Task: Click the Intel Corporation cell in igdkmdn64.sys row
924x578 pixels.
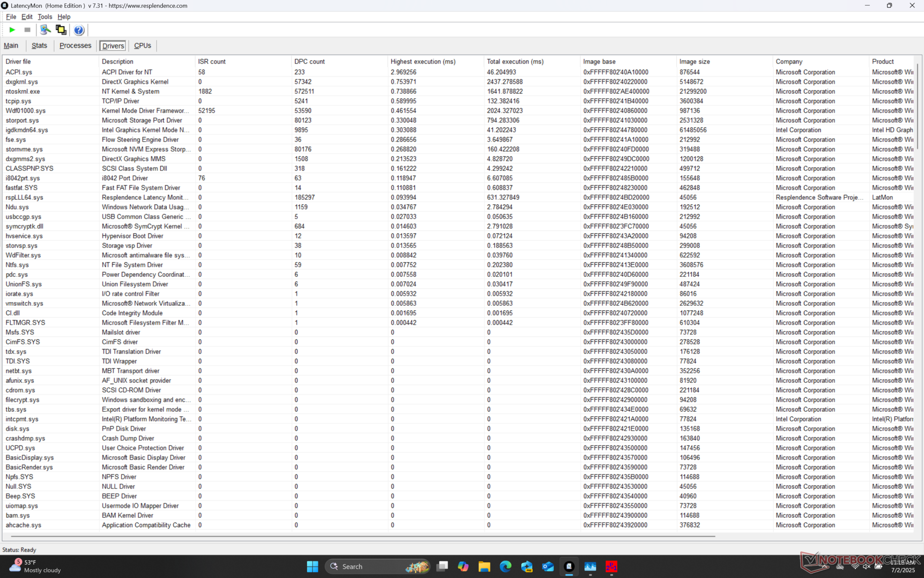Action: pyautogui.click(x=798, y=130)
